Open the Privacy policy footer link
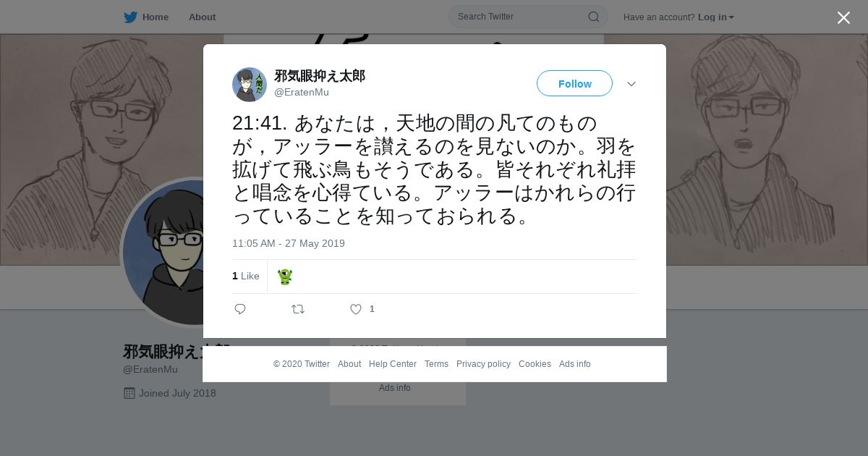The width and height of the screenshot is (868, 456). 483,364
